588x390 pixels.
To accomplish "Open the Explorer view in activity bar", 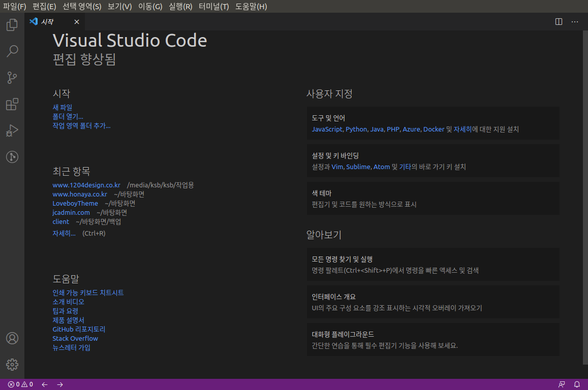I will click(x=12, y=25).
